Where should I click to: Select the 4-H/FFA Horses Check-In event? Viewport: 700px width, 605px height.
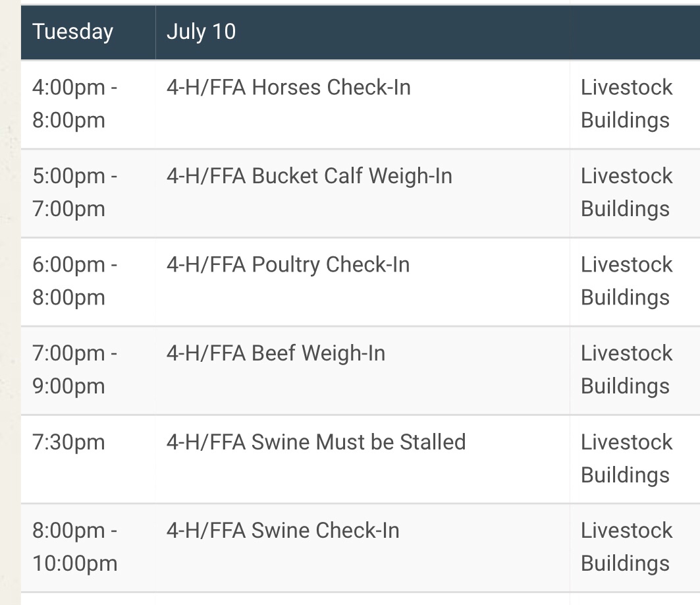click(x=288, y=87)
